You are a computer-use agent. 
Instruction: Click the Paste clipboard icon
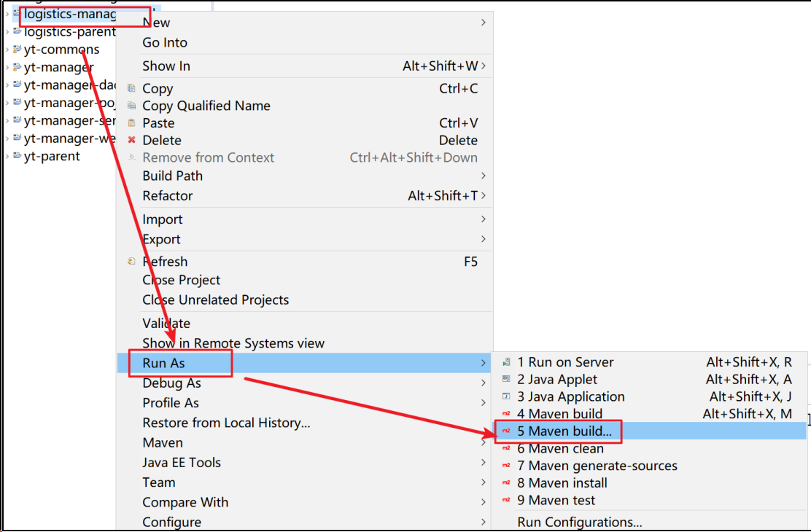coord(132,123)
